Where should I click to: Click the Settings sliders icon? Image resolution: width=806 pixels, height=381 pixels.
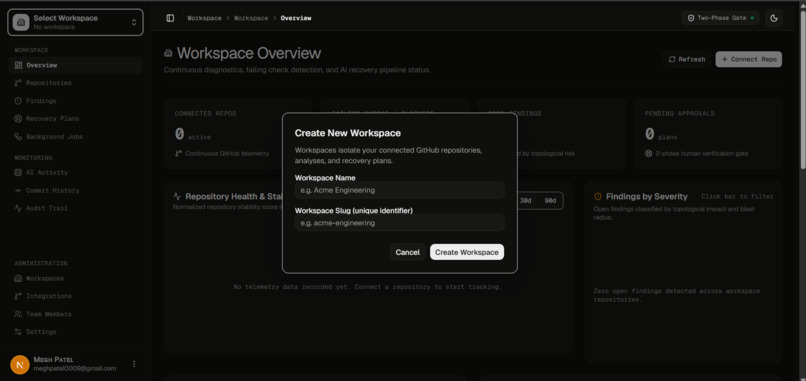[x=19, y=332]
